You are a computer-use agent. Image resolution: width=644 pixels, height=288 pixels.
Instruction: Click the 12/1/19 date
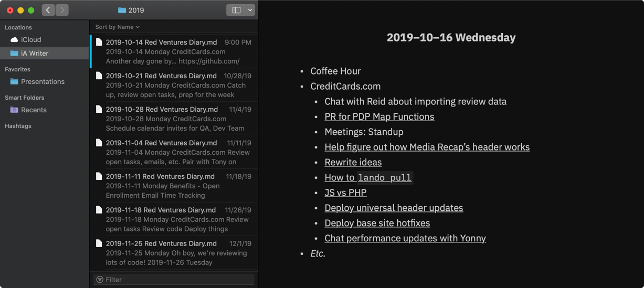[x=240, y=243]
